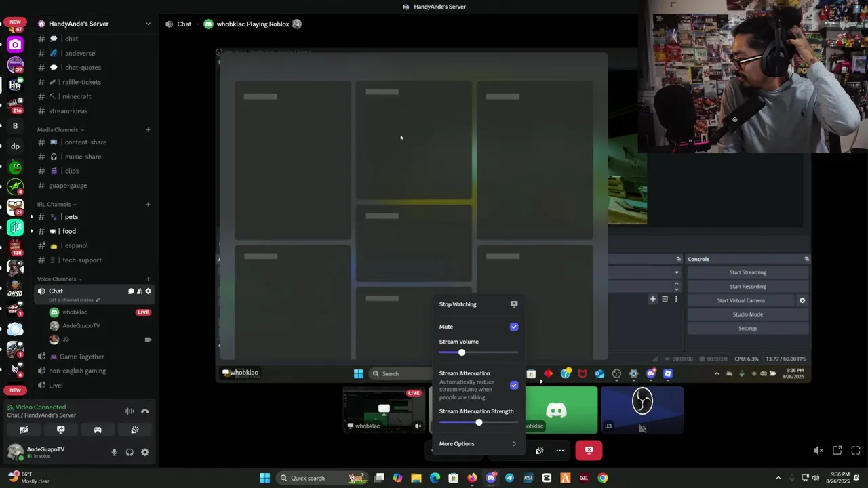Open text chat of Chat voice channel

131,291
